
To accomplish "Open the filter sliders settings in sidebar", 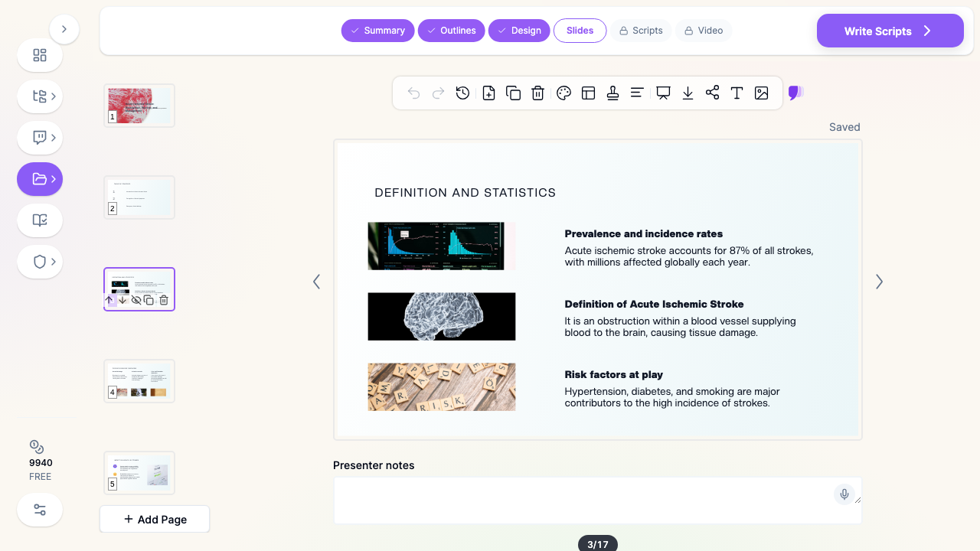I will [x=40, y=510].
